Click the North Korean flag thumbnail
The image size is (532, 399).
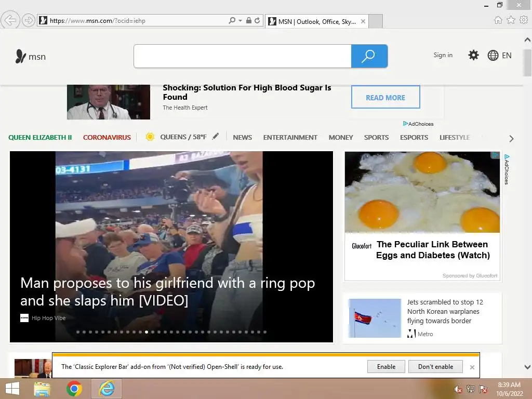point(375,318)
